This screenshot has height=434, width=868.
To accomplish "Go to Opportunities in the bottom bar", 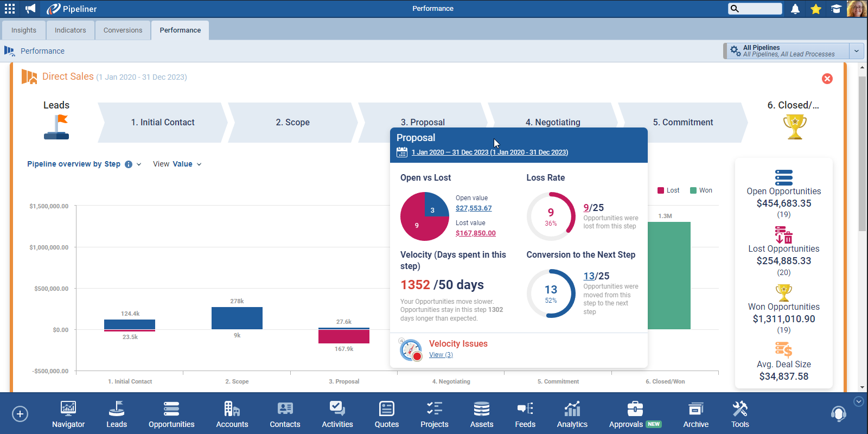I will pyautogui.click(x=171, y=414).
